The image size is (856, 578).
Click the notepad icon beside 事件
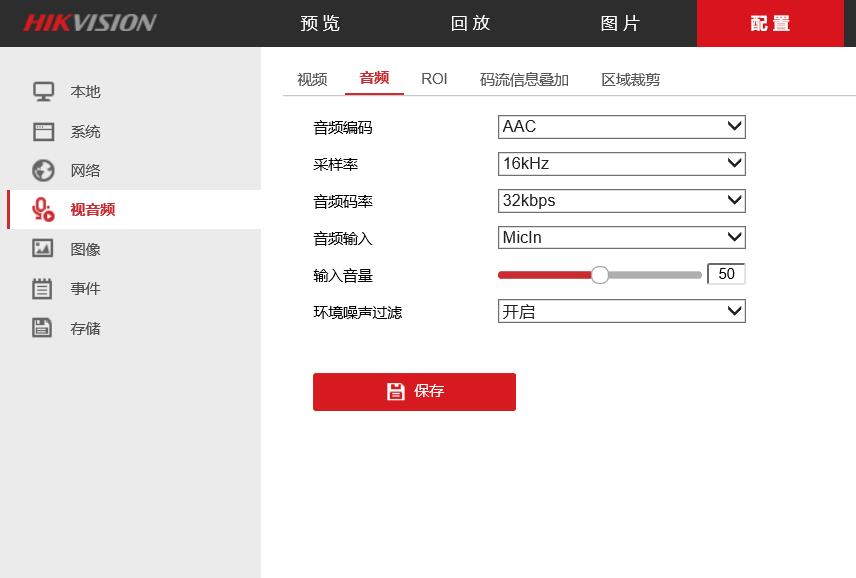pyautogui.click(x=43, y=289)
